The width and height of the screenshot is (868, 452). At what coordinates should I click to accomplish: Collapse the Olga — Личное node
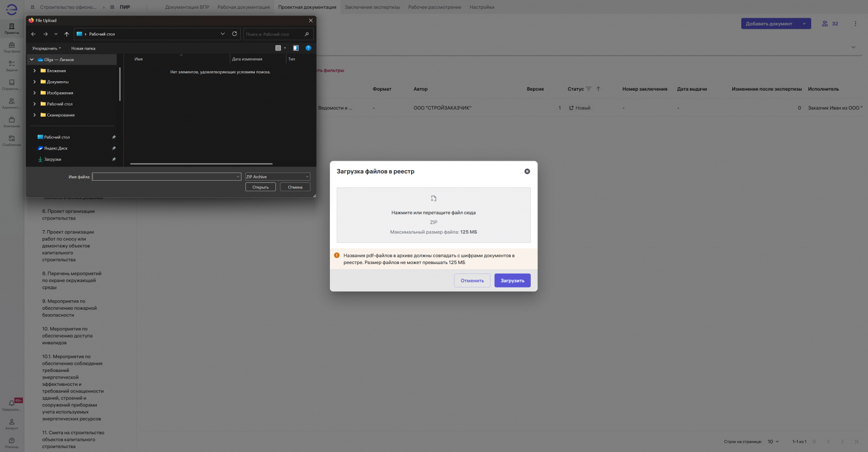(32, 59)
